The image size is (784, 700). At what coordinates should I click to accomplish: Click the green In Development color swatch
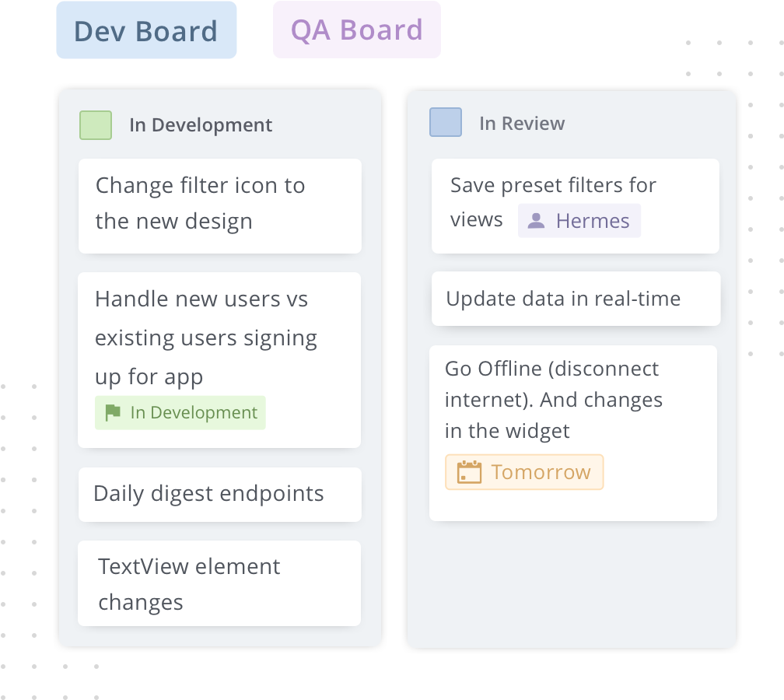(96, 125)
